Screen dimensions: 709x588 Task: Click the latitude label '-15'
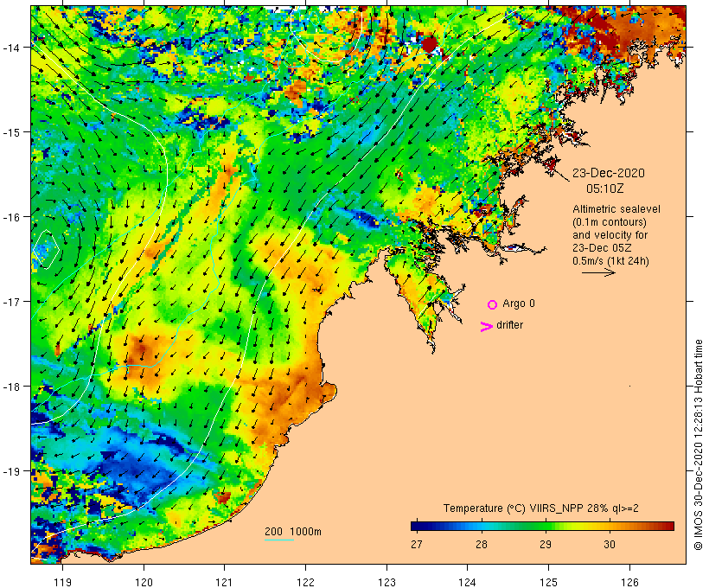(11, 132)
